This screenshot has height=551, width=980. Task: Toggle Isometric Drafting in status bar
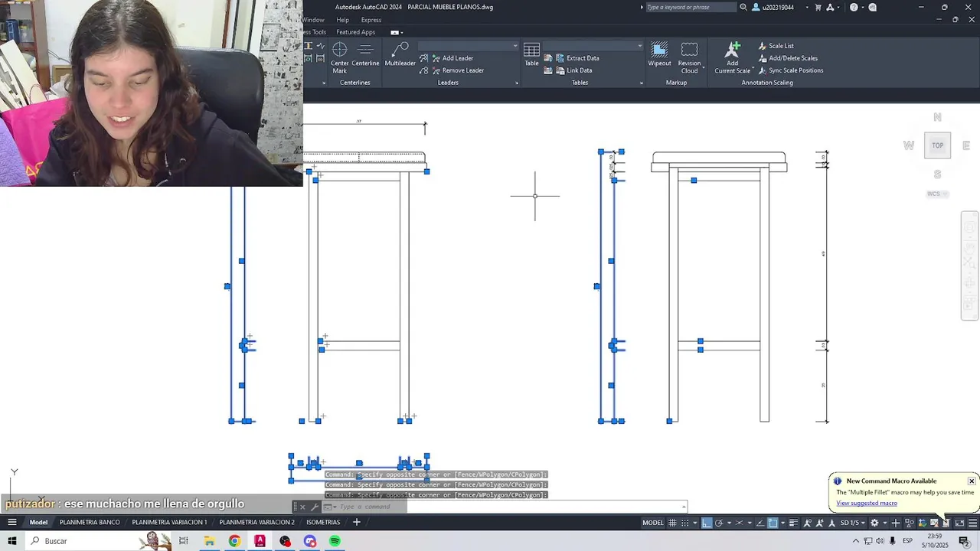pyautogui.click(x=740, y=523)
